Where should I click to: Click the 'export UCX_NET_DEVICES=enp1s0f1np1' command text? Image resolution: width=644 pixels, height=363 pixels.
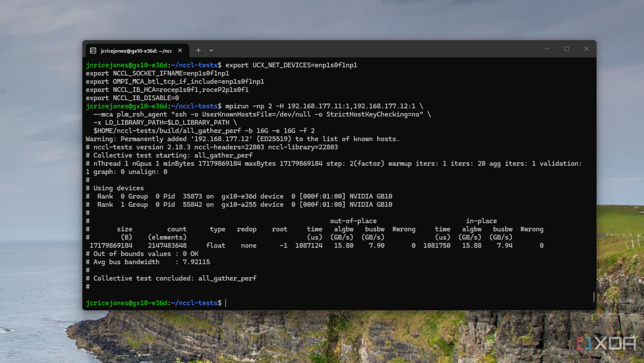point(291,65)
